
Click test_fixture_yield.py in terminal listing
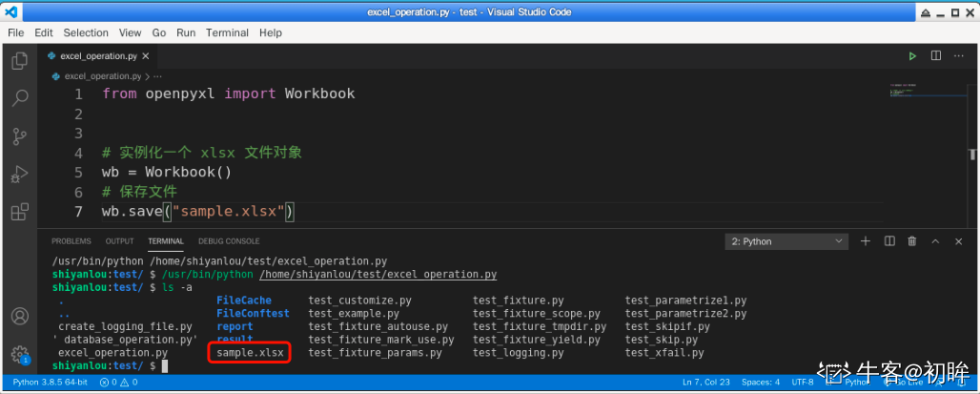[537, 341]
